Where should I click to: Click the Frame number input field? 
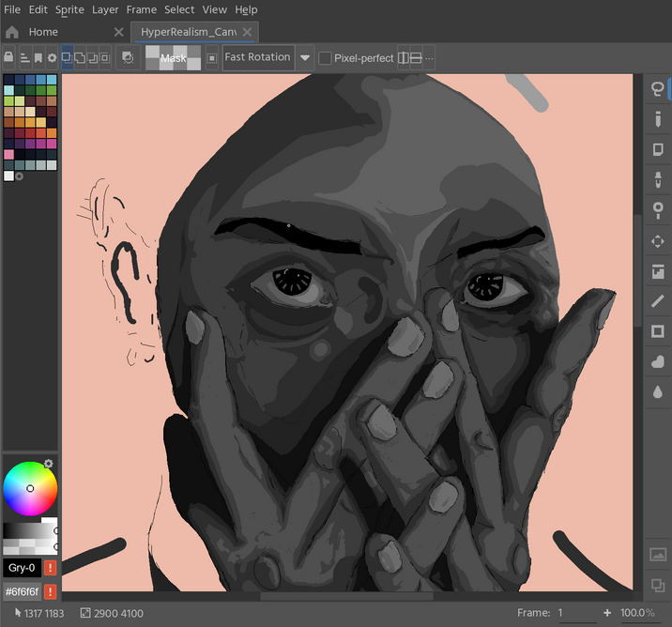[576, 613]
